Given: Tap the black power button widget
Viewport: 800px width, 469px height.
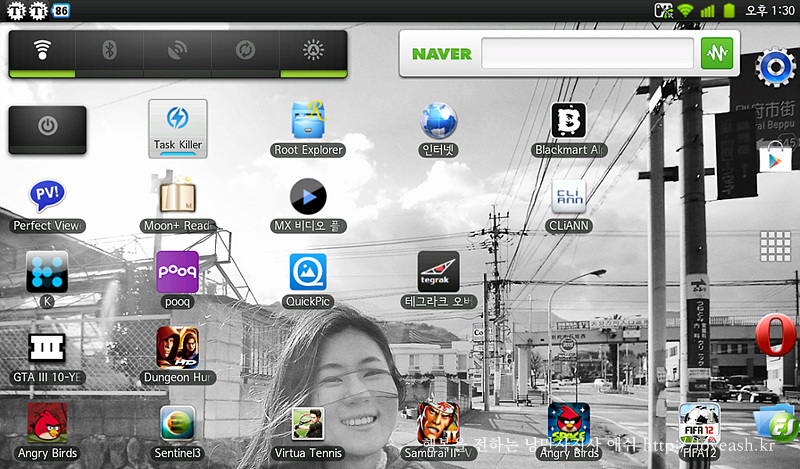Looking at the screenshot, I should [x=47, y=130].
